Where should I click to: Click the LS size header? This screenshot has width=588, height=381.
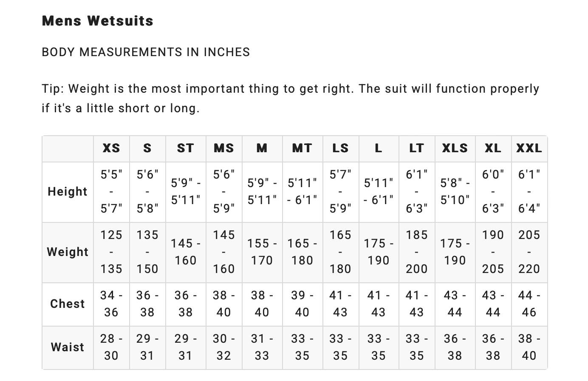pos(341,148)
